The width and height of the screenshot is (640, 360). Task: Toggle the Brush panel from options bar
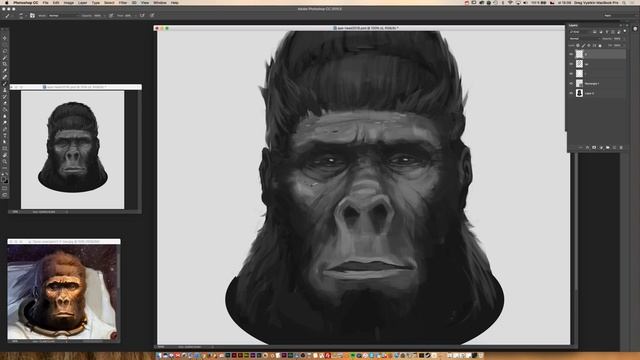coord(32,16)
